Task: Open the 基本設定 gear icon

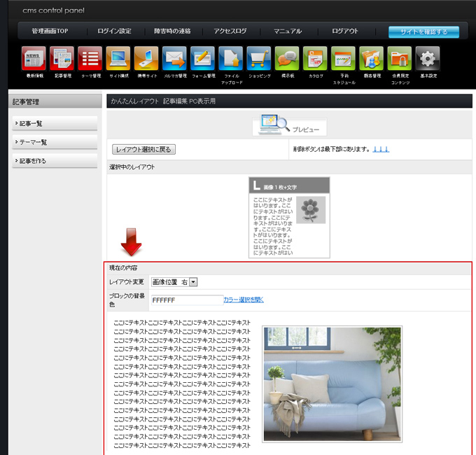Action: pyautogui.click(x=428, y=59)
